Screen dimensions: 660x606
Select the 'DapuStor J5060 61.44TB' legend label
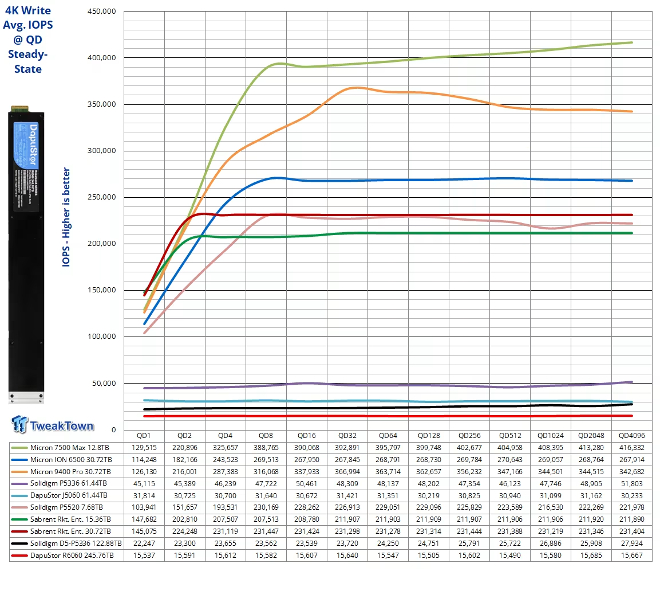69,495
